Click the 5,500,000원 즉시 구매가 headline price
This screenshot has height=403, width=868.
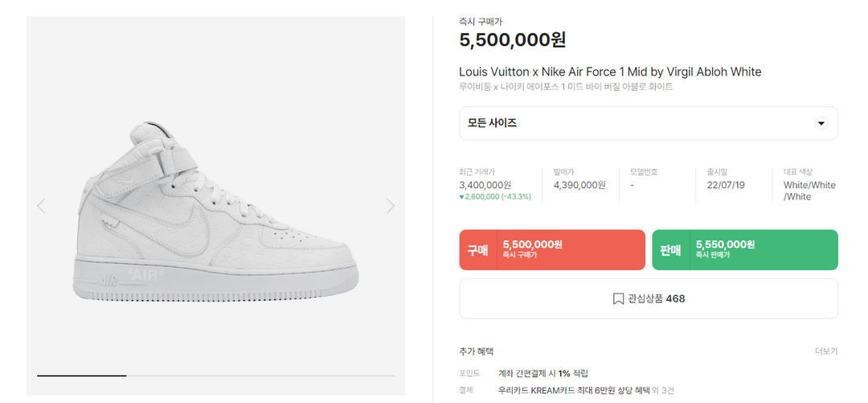pos(512,40)
